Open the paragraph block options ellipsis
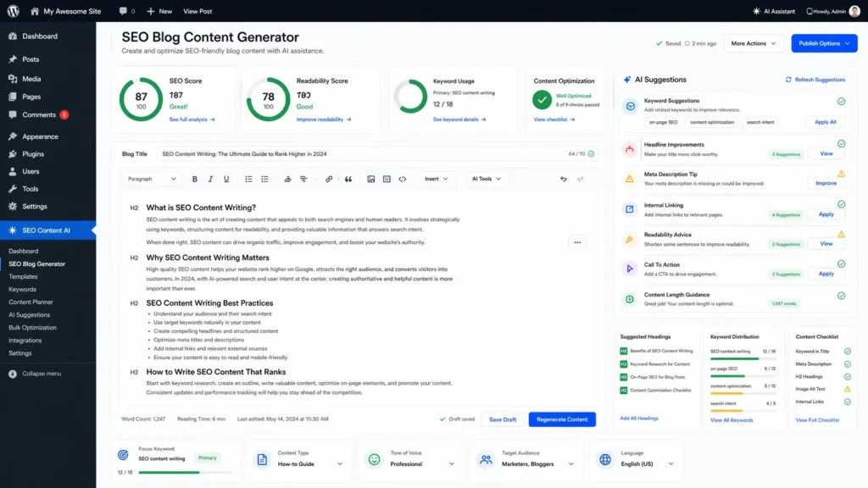The image size is (868, 488). [x=577, y=242]
